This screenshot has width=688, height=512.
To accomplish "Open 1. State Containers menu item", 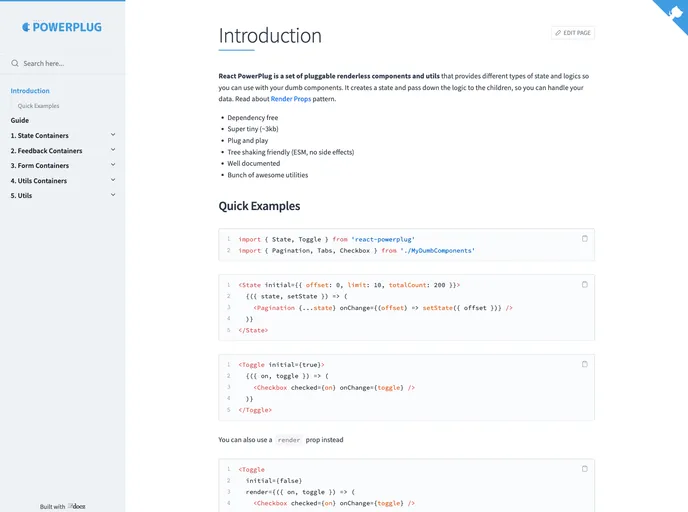I will point(39,136).
